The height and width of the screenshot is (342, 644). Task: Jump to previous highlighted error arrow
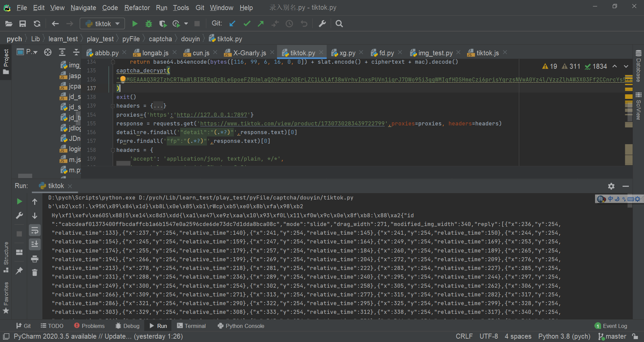coord(614,66)
